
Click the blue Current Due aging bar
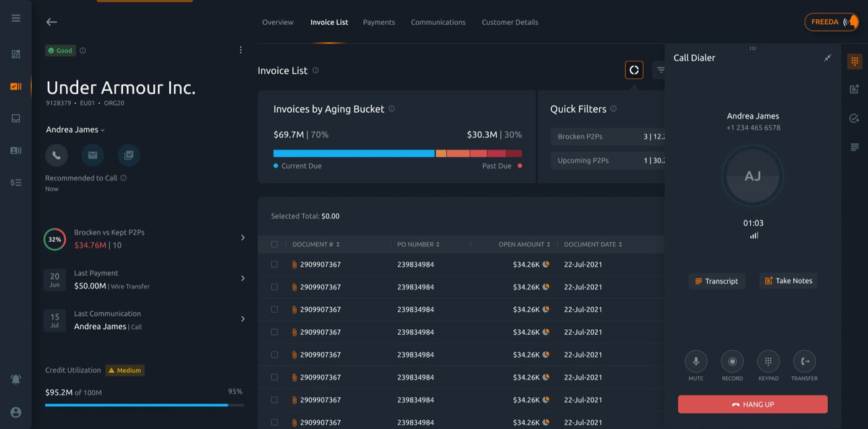tap(354, 153)
